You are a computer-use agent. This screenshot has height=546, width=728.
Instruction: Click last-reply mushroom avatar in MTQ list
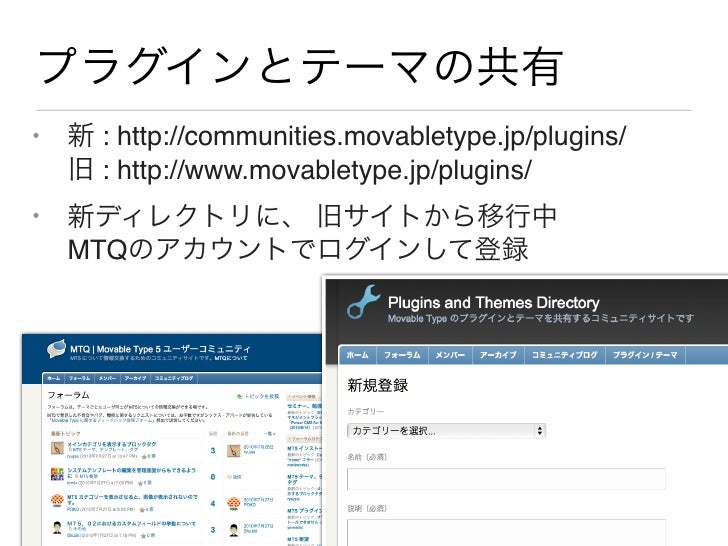point(234,503)
